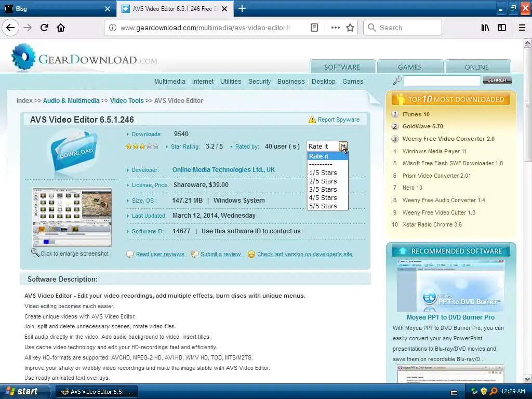Image resolution: width=532 pixels, height=399 pixels.
Task: Open Online Media Technologies developer link
Action: pyautogui.click(x=223, y=170)
